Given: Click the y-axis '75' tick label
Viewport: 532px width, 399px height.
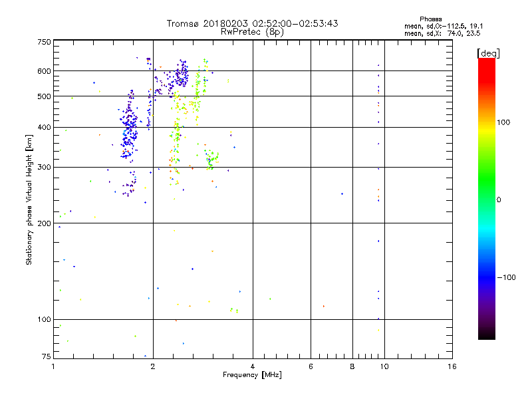Looking at the screenshot, I should point(47,356).
